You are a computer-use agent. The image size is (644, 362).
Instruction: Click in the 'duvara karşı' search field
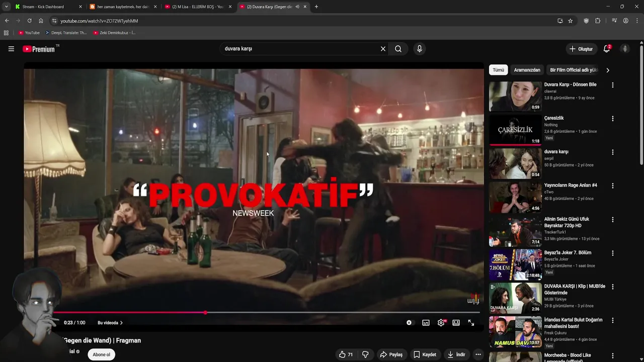coord(299,49)
